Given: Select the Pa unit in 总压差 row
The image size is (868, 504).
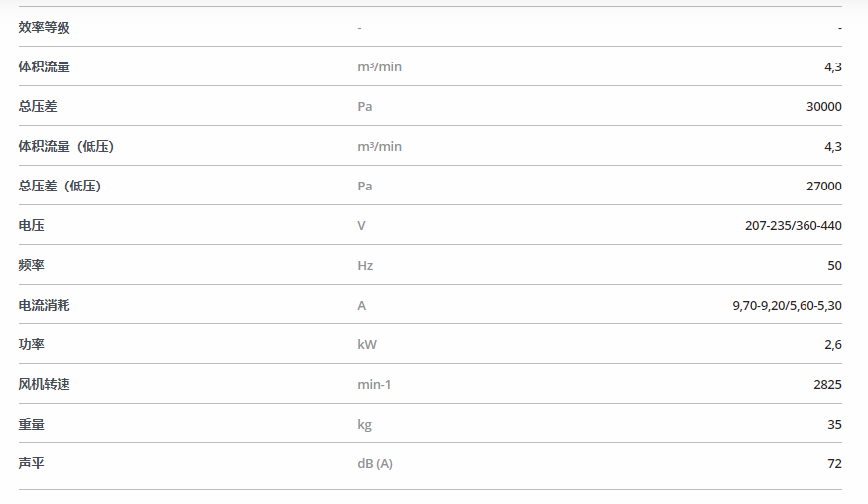Looking at the screenshot, I should point(364,106).
